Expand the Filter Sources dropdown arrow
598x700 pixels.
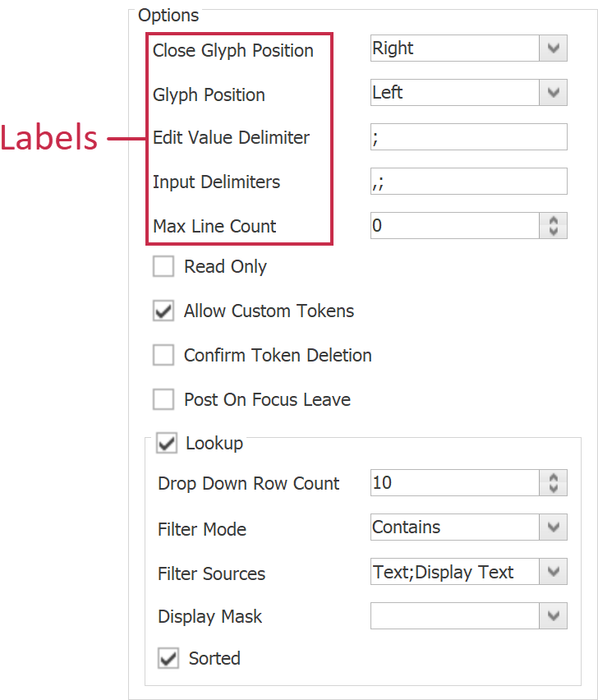[553, 572]
